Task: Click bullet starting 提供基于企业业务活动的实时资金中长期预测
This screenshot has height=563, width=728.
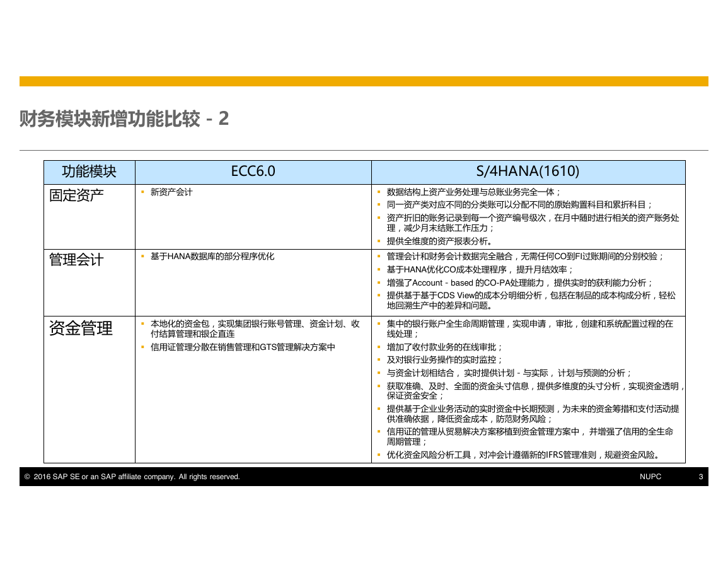Action: click(533, 414)
